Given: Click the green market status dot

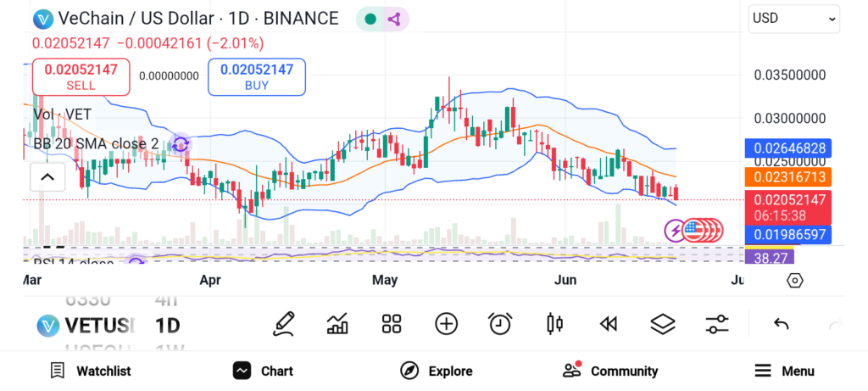Looking at the screenshot, I should pos(370,20).
